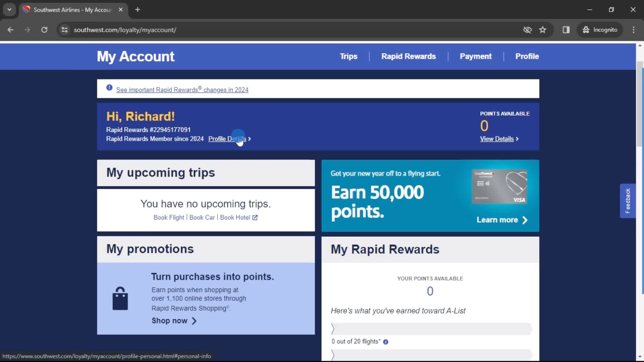Click the Trips navigation icon

coord(348,56)
